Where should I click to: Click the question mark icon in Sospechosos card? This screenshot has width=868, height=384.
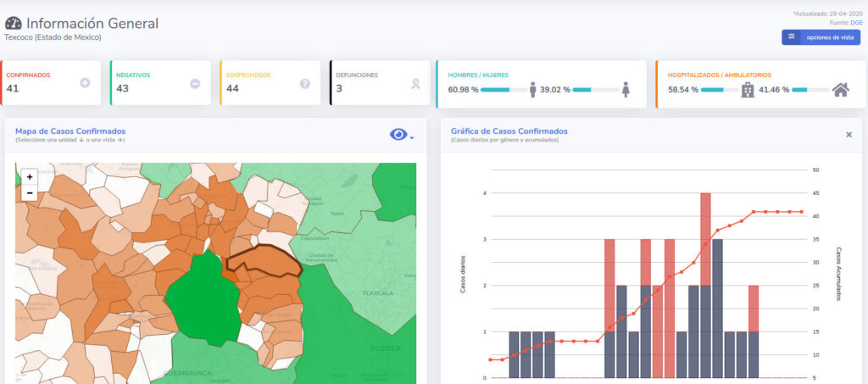[x=305, y=83]
